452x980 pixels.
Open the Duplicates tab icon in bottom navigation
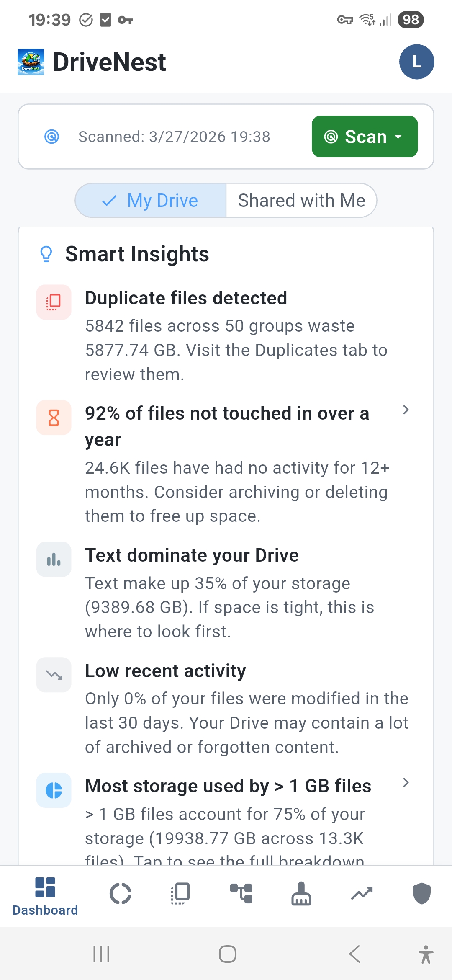coord(181,894)
